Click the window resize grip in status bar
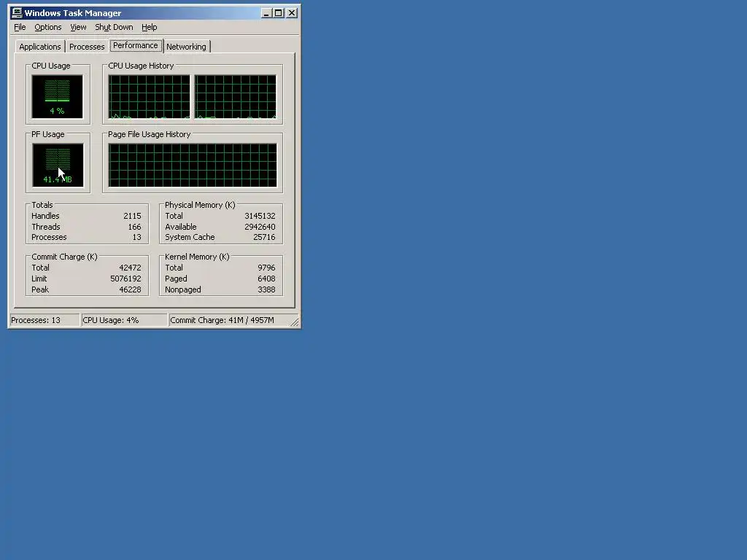Screen dimensions: 747x560 pyautogui.click(x=295, y=322)
